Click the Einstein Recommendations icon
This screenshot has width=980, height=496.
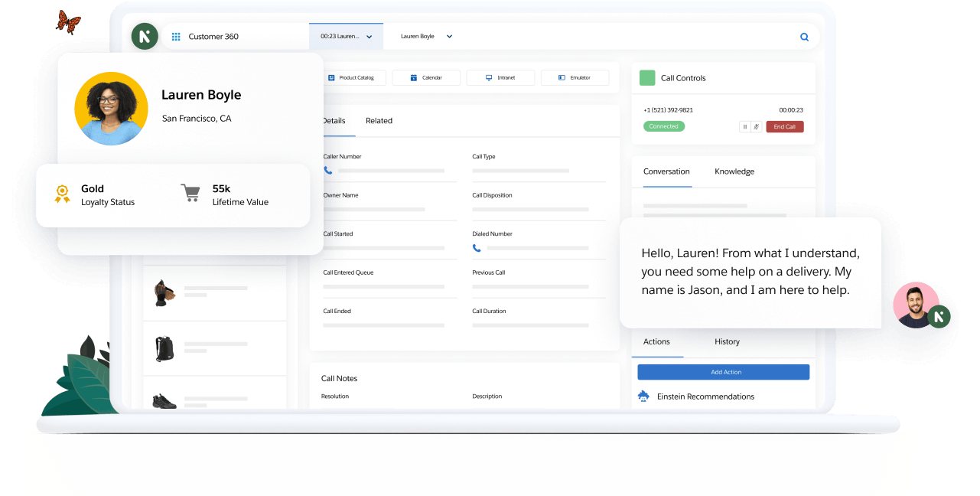click(643, 396)
